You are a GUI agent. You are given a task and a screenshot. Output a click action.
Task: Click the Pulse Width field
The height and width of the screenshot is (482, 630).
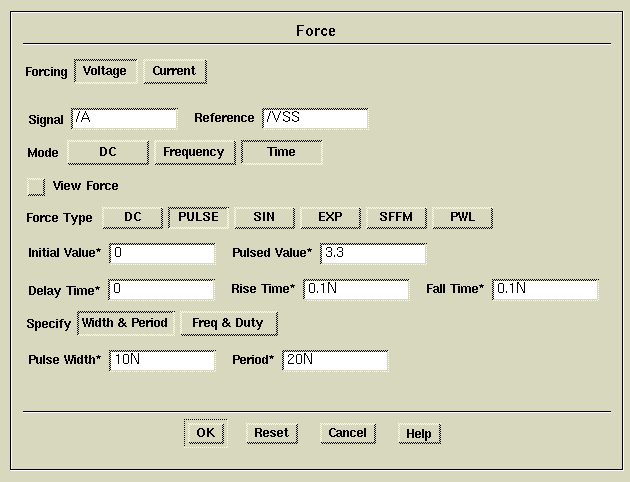pyautogui.click(x=162, y=361)
